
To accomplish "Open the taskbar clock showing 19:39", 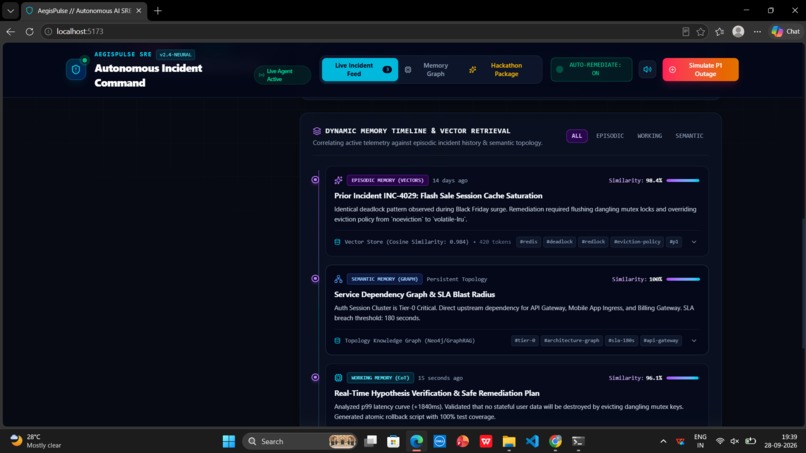I will (x=780, y=441).
